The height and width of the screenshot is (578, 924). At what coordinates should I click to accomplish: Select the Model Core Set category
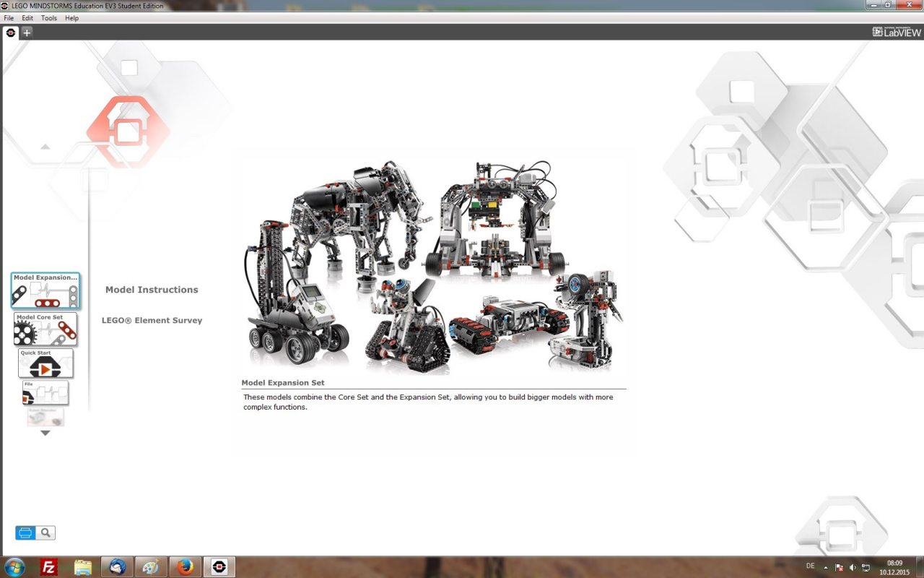tap(45, 329)
